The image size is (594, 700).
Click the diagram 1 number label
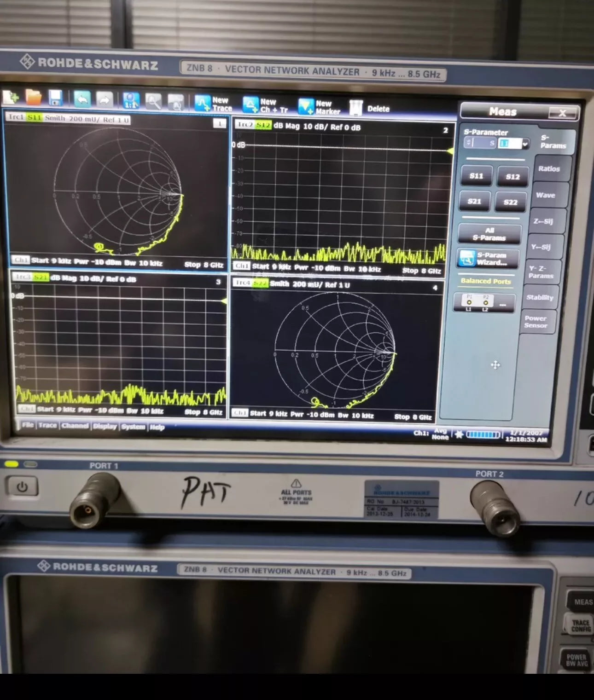(220, 123)
